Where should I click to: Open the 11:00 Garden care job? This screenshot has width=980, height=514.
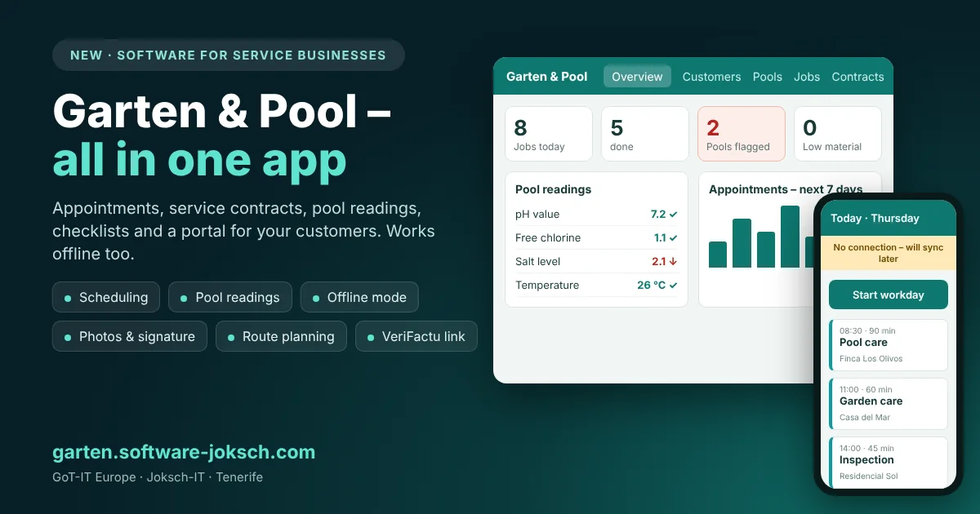coord(889,404)
